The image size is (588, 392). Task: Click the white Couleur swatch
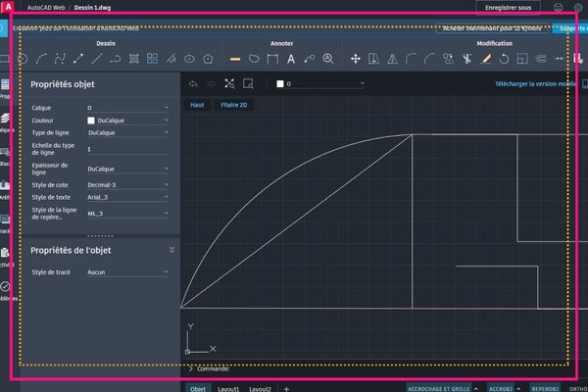[91, 121]
